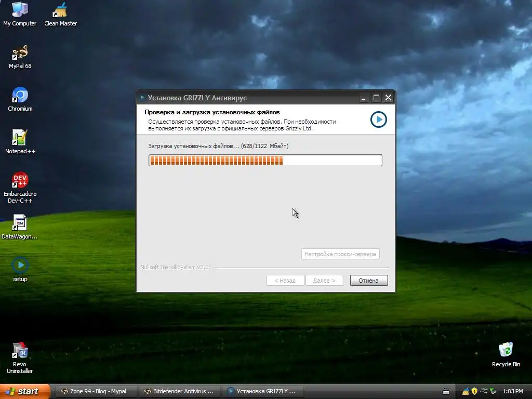Image resolution: width=532 pixels, height=399 pixels.
Task: Maximize the GRIZZLY installer window
Action: (x=376, y=98)
